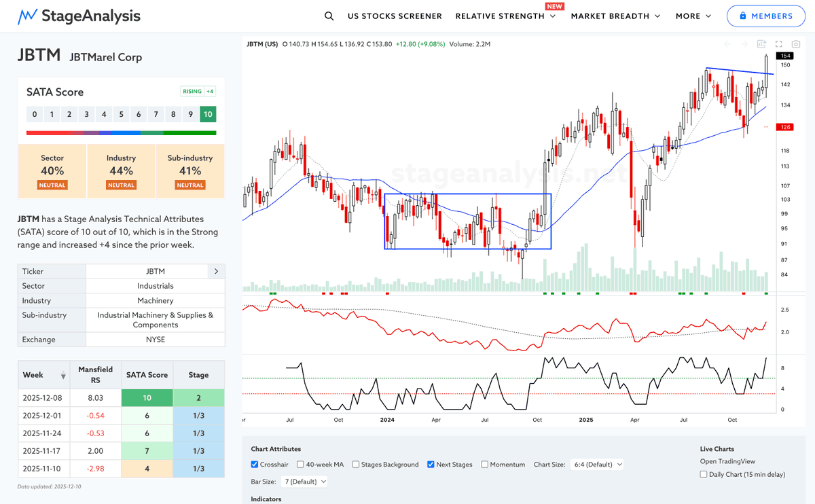Click the Sector 40% Neutral card
The height and width of the screenshot is (504, 815).
click(52, 171)
